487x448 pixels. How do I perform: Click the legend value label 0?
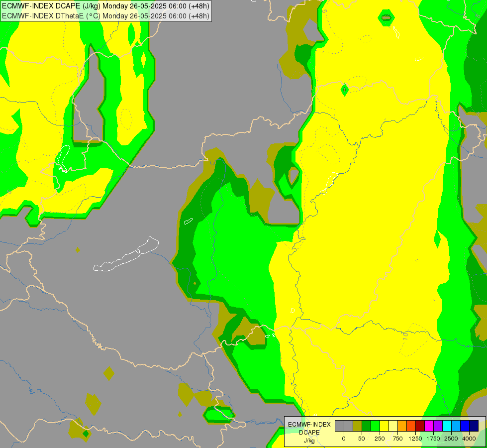[x=344, y=439]
